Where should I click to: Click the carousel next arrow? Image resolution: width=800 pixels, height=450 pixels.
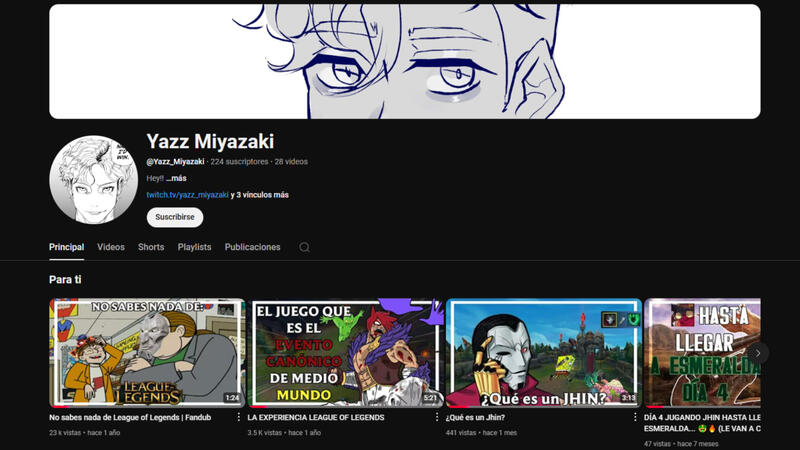[x=759, y=352]
